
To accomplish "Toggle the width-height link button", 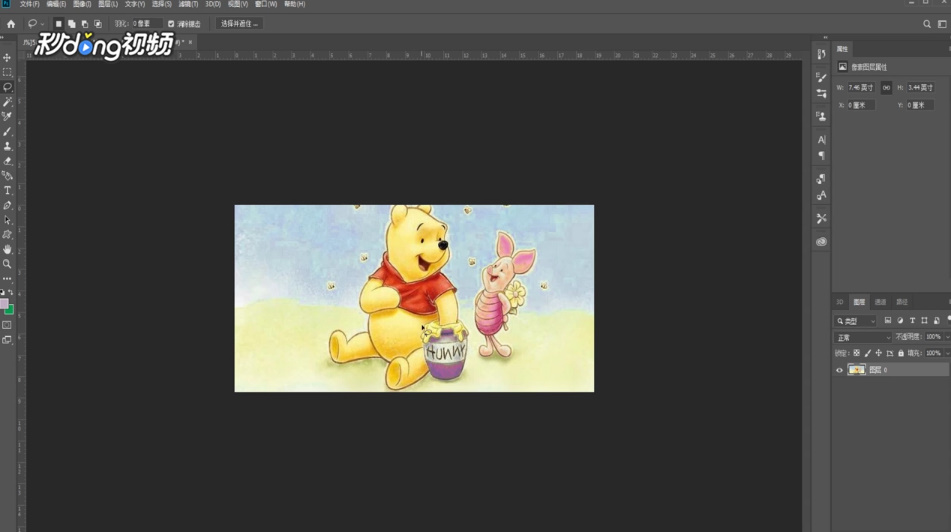I will click(886, 88).
